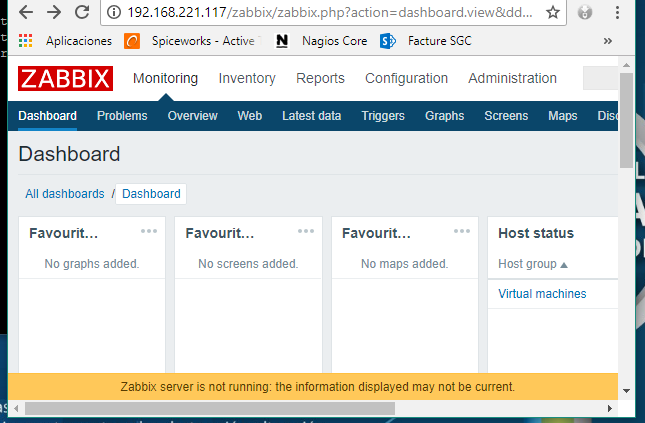
Task: Select the Dashboard submenu tab
Action: click(47, 116)
